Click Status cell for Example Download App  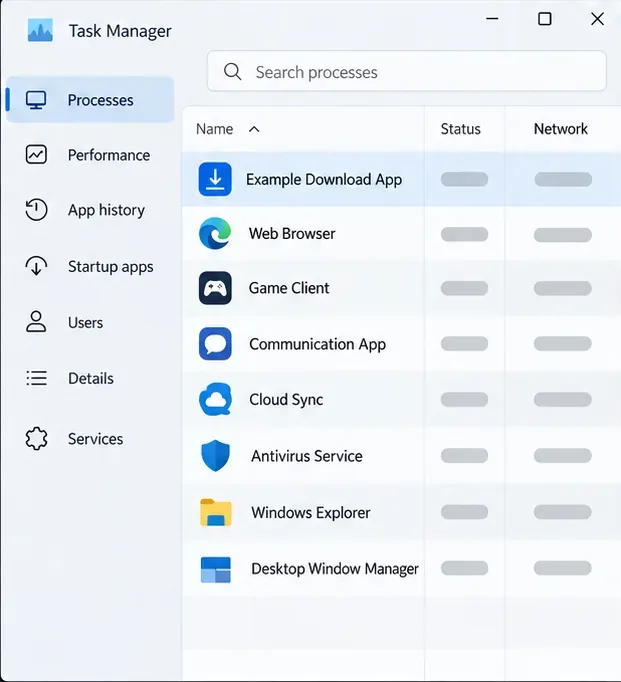[x=464, y=179]
